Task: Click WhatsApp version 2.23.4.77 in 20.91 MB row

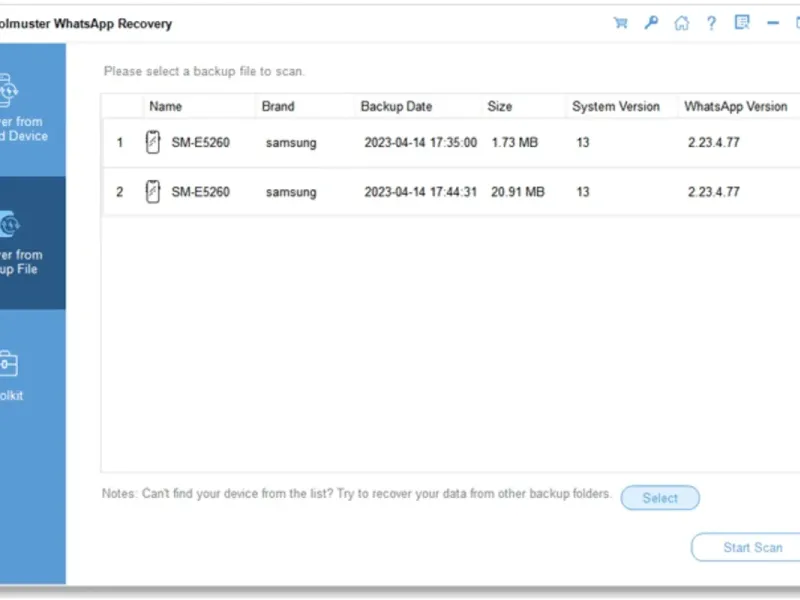Action: point(713,192)
